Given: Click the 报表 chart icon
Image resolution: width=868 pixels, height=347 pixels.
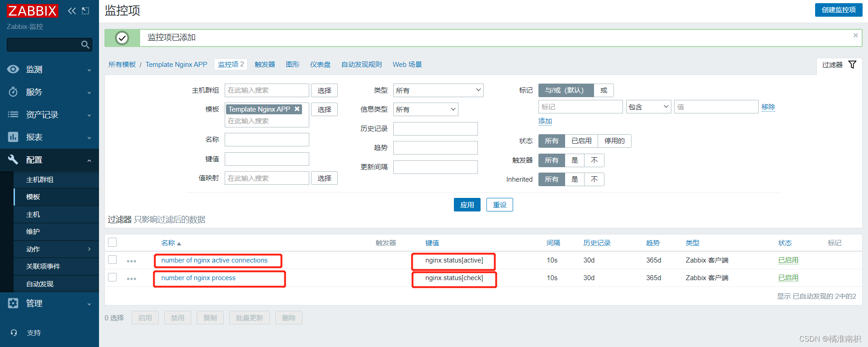Looking at the screenshot, I should pyautogui.click(x=13, y=137).
